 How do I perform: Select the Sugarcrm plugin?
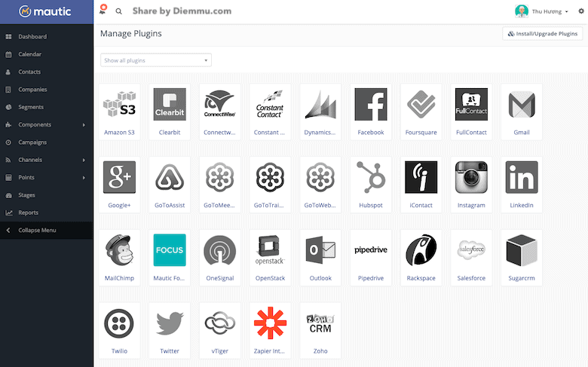point(522,258)
